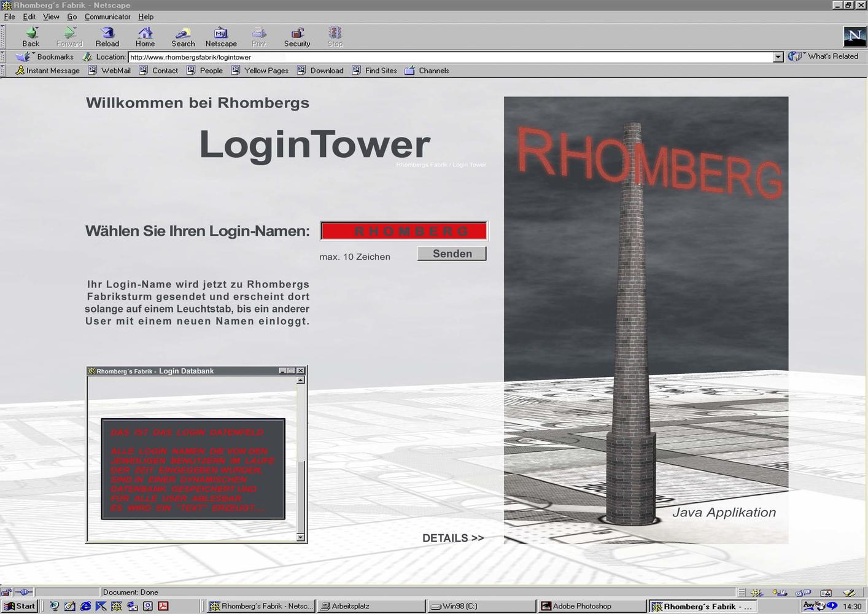Click the scroll down arrow in Login Databank

300,537
